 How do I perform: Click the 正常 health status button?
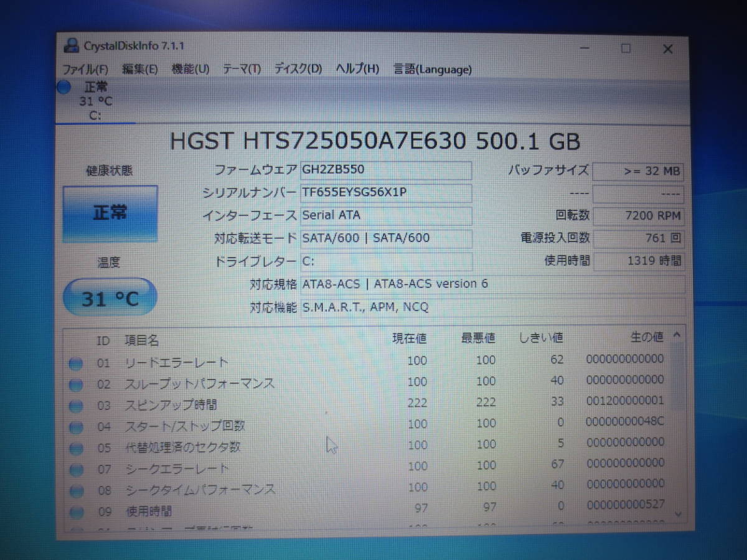click(x=110, y=213)
